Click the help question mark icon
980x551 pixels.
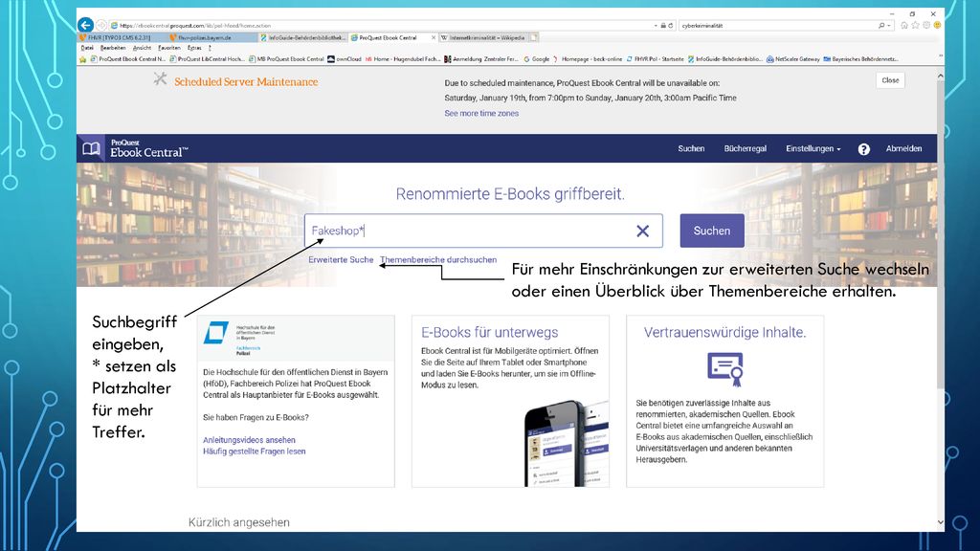pos(864,149)
